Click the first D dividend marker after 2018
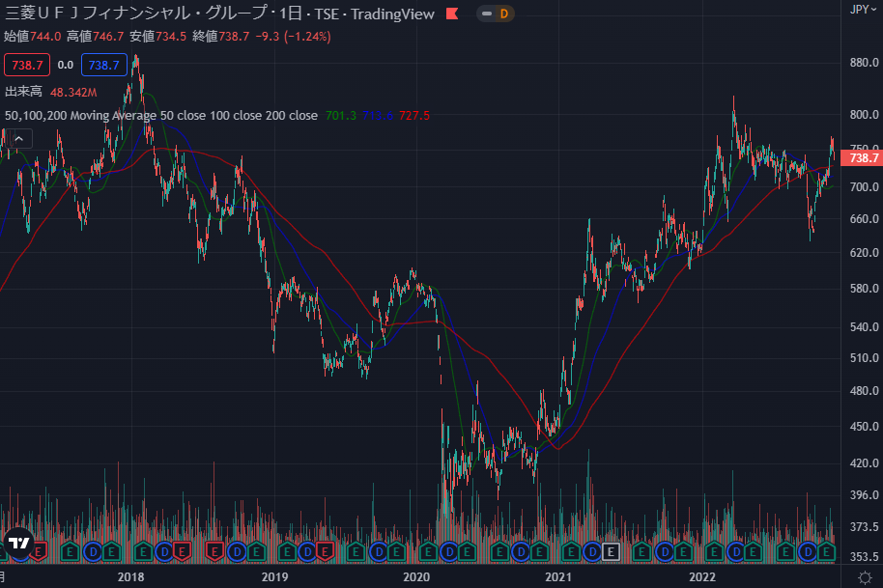The width and height of the screenshot is (883, 588). pos(164,551)
